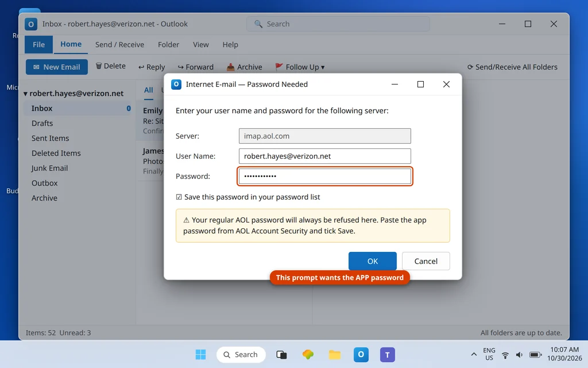Collapse the robert.hayes@verizon.net account tree

pyautogui.click(x=25, y=94)
